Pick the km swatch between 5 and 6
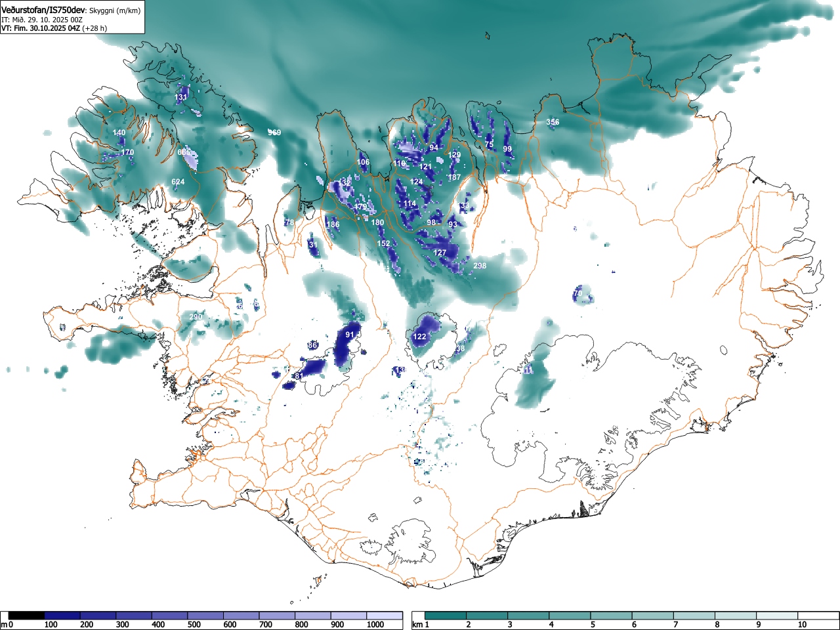Image resolution: width=840 pixels, height=630 pixels. point(612,616)
